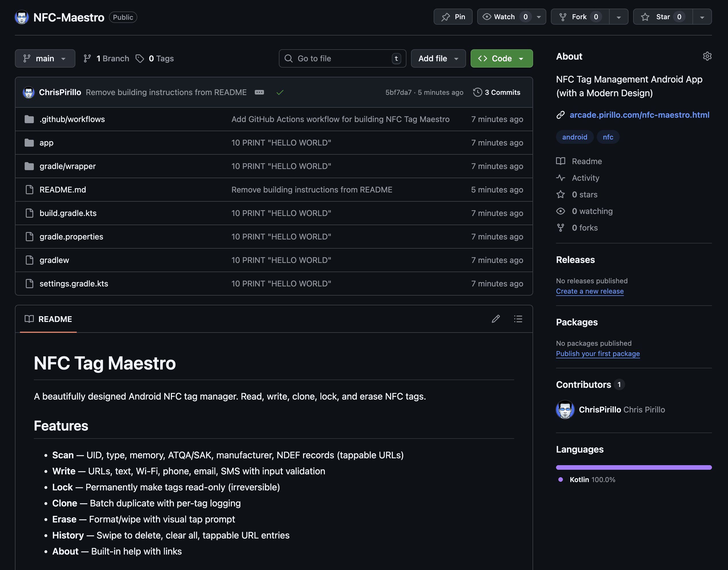
Task: Click Create a new release
Action: 589,291
